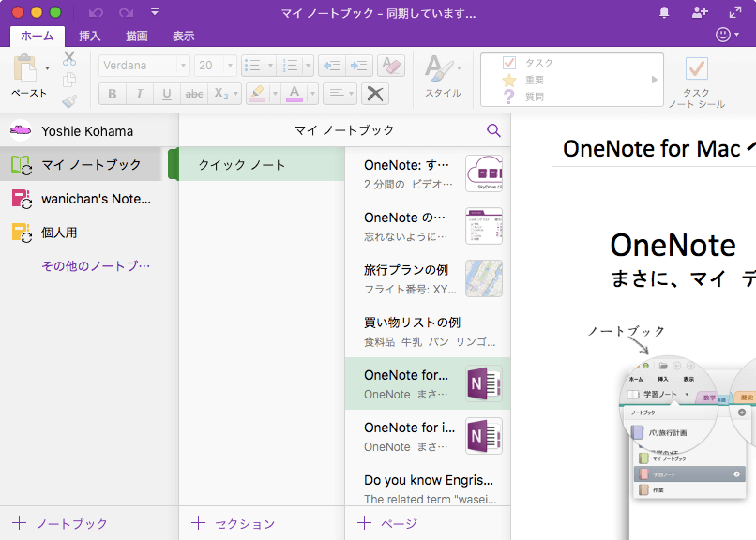Open the search magnifier in notebook header
Image resolution: width=756 pixels, height=540 pixels.
(x=493, y=130)
